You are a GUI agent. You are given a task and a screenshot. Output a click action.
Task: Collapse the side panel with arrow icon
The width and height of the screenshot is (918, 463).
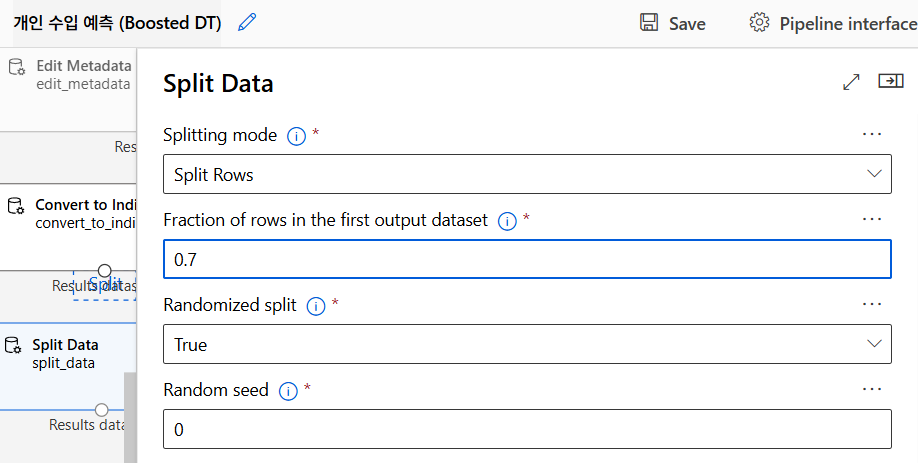(x=890, y=81)
